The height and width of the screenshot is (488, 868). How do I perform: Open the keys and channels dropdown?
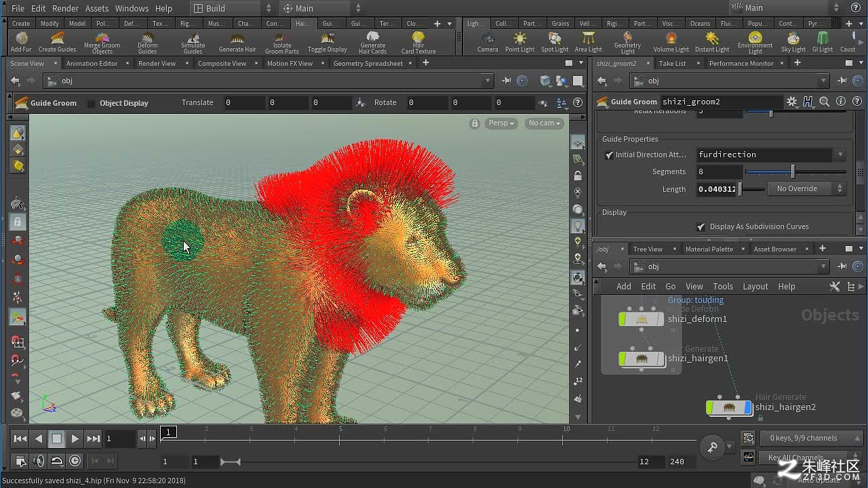[811, 439]
